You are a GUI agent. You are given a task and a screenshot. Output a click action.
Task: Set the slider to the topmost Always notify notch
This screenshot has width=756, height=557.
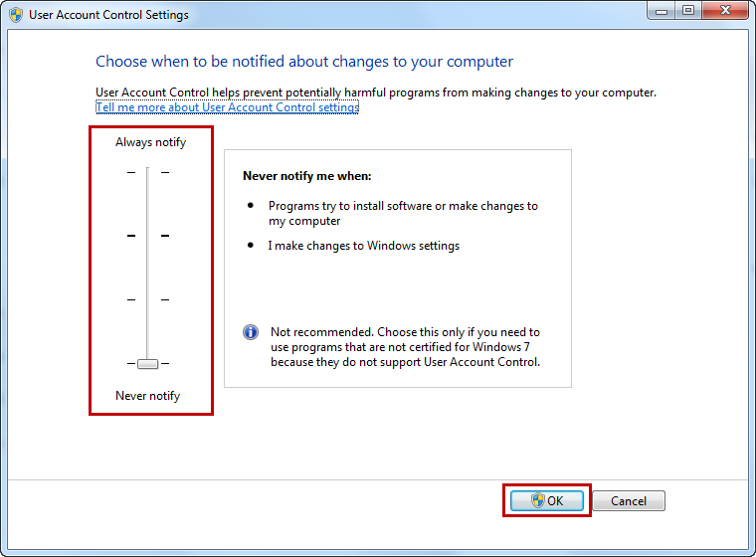click(148, 172)
